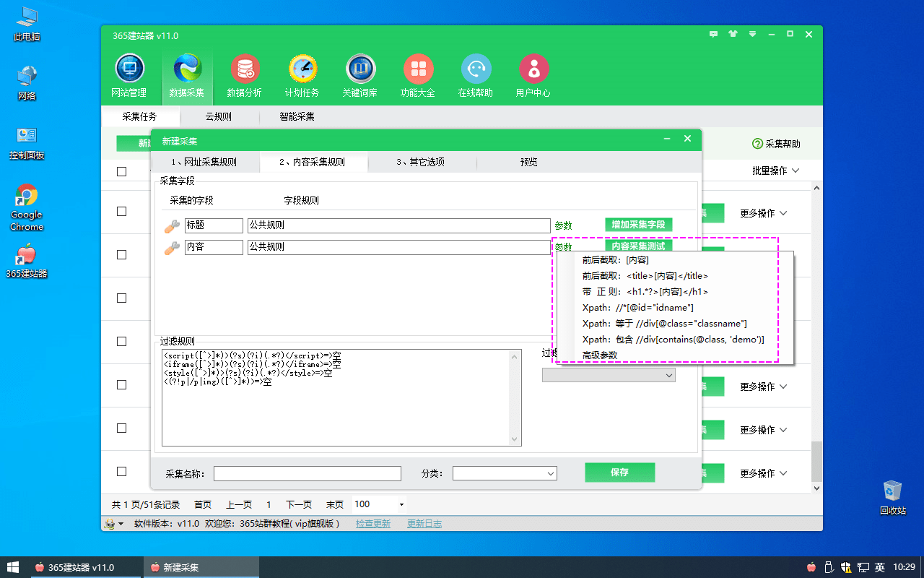
Task: Click the 更新日志 link
Action: [424, 524]
